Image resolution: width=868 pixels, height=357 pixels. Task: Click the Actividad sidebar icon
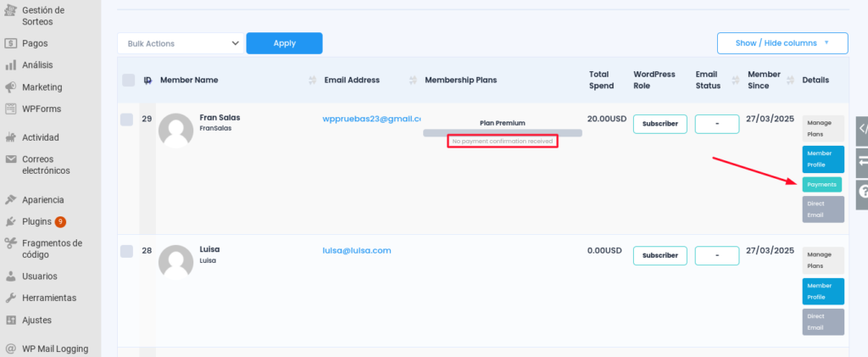point(10,137)
